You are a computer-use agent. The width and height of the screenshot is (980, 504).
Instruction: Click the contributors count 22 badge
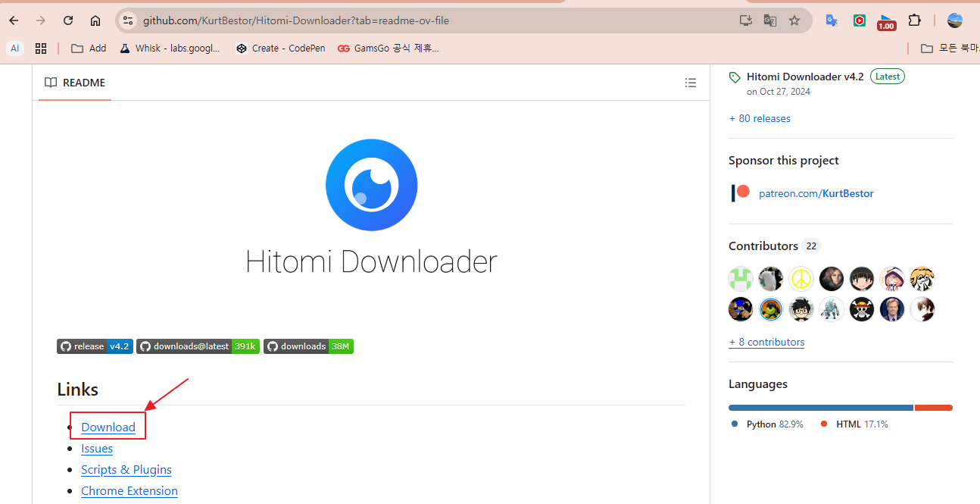pos(812,246)
